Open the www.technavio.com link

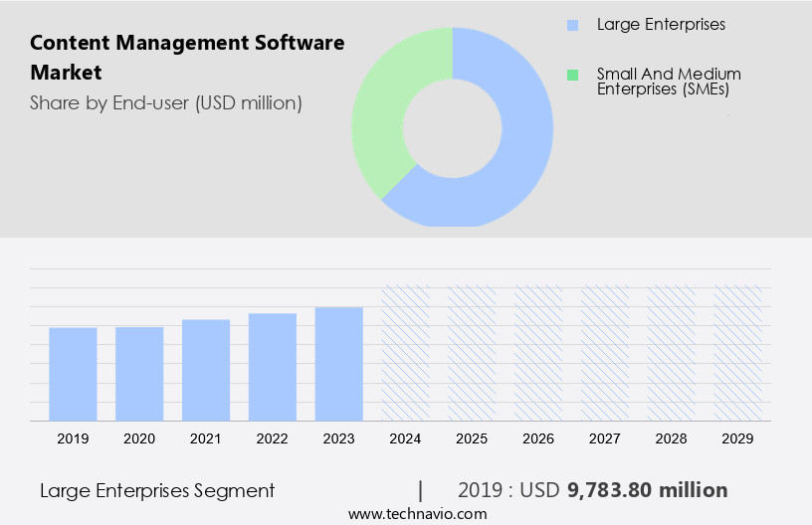418,513
